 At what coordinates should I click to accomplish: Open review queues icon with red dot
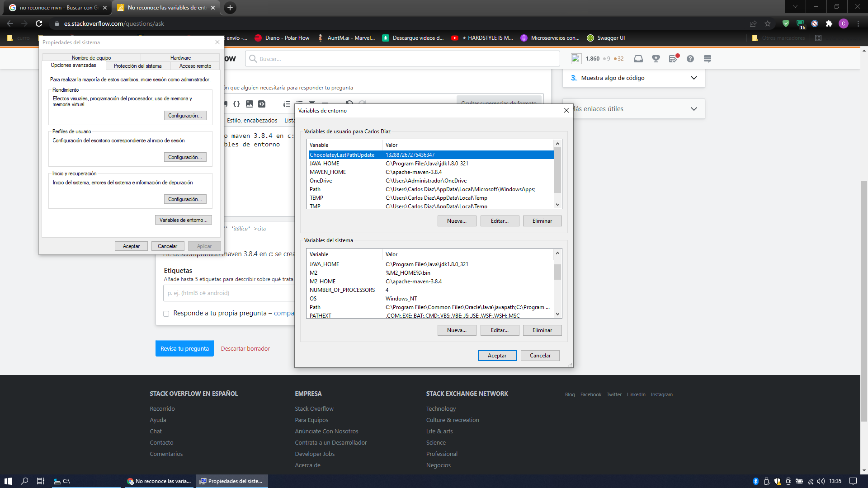pos(674,59)
